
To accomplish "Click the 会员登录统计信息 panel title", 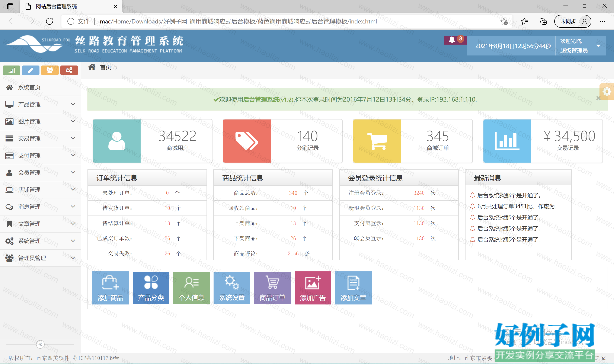I will [x=375, y=178].
